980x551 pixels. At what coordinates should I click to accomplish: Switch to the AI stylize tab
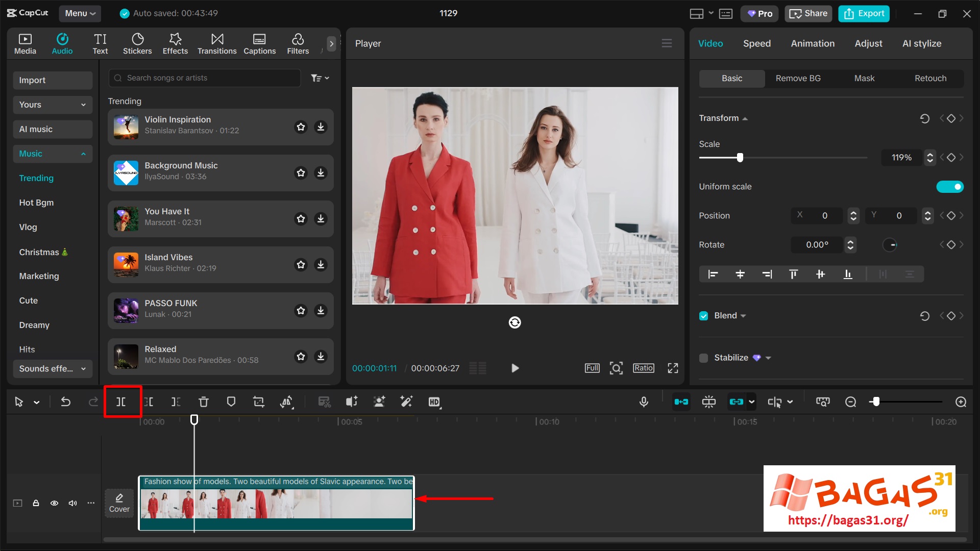pyautogui.click(x=922, y=43)
